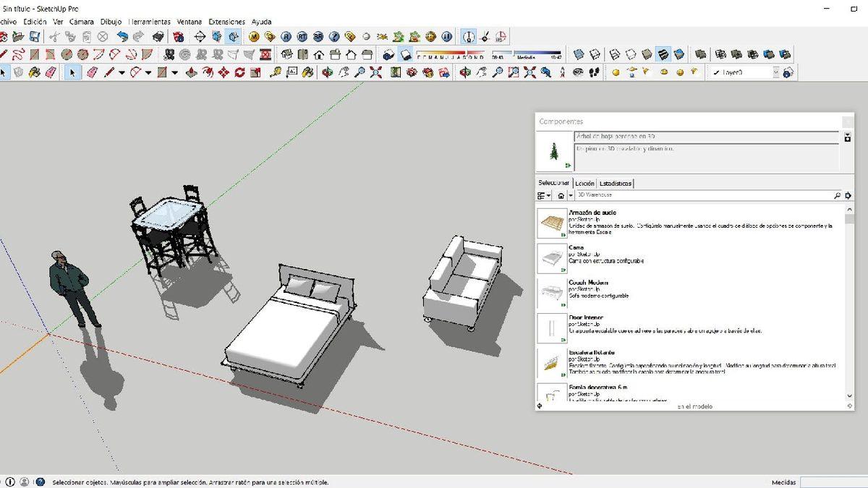Viewport: 868px width, 488px height.
Task: Expand the arc tool dropdown arrow
Action: [x=150, y=72]
